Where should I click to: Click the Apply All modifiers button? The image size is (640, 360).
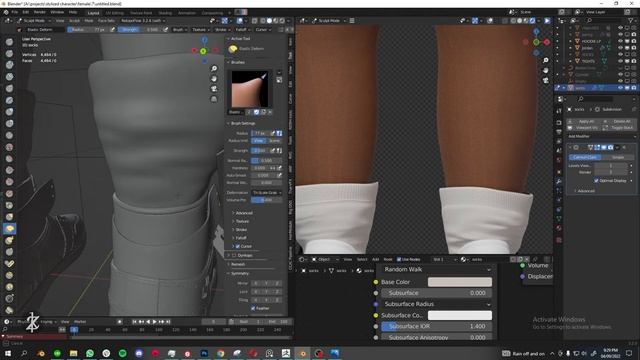click(584, 121)
